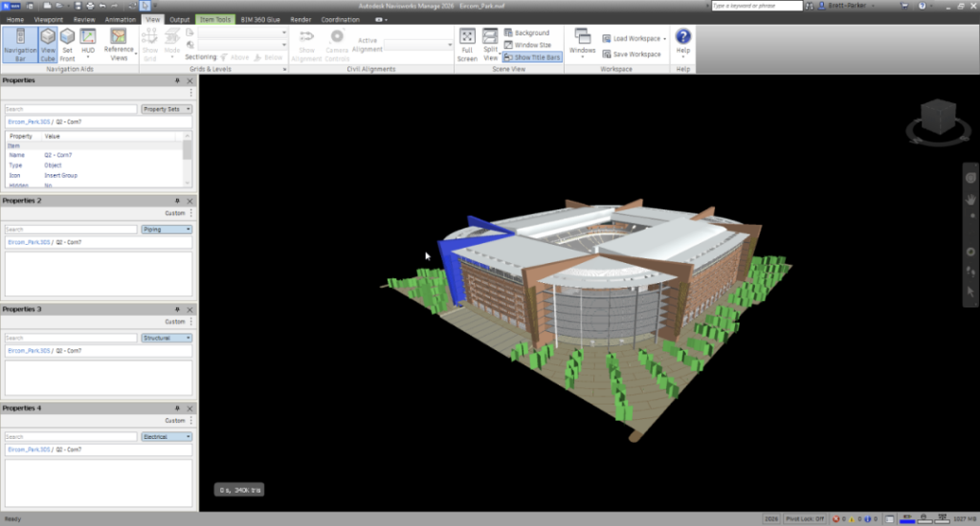Screen dimensions: 980x526
Task: Click the Select arrow on navigation bar
Action: 970,292
